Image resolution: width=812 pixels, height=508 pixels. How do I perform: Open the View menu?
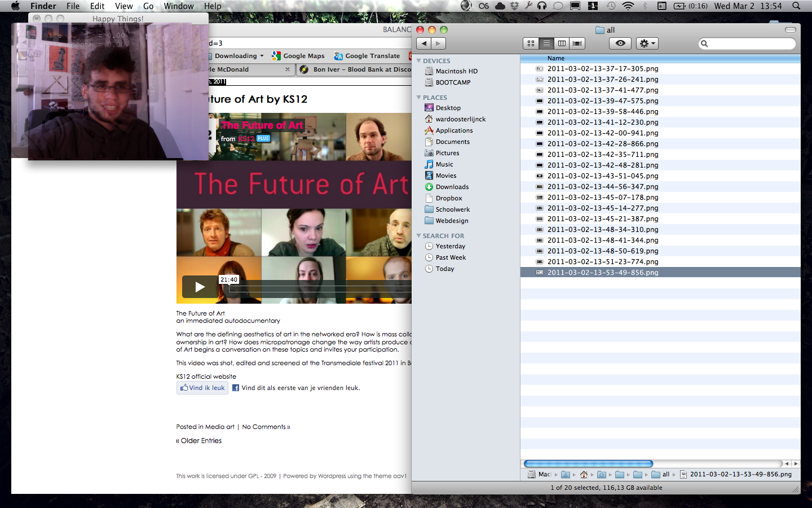coord(123,6)
